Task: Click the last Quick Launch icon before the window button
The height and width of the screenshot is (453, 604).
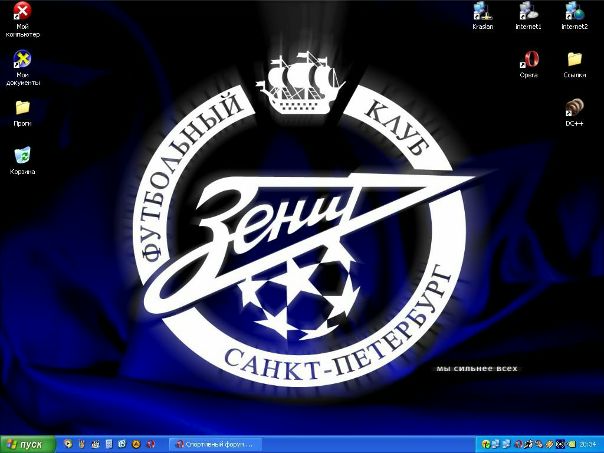Action: pos(150,443)
